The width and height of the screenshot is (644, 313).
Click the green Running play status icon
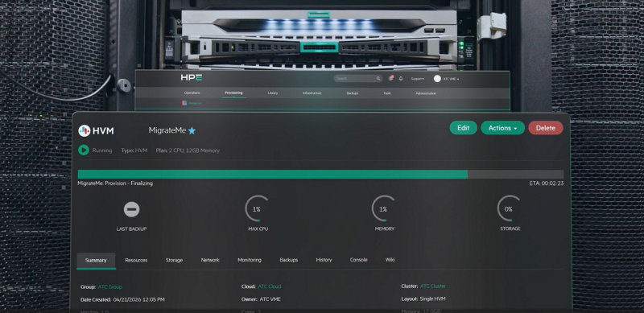click(x=84, y=150)
